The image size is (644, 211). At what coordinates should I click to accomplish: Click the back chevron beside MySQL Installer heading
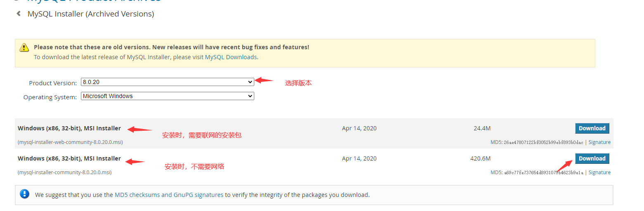tap(19, 14)
